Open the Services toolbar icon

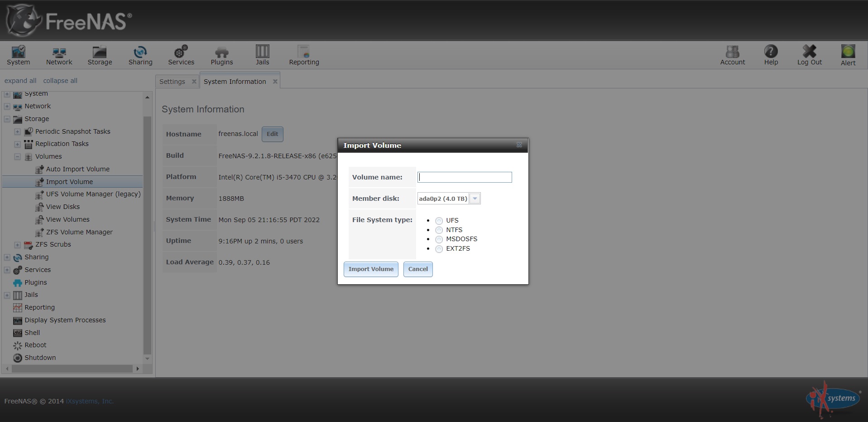tap(181, 55)
